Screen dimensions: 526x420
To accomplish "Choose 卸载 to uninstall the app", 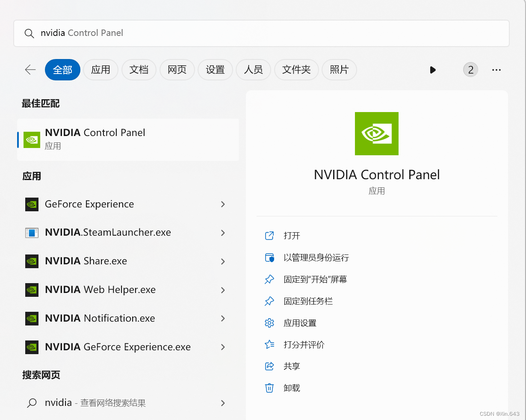I will 292,388.
